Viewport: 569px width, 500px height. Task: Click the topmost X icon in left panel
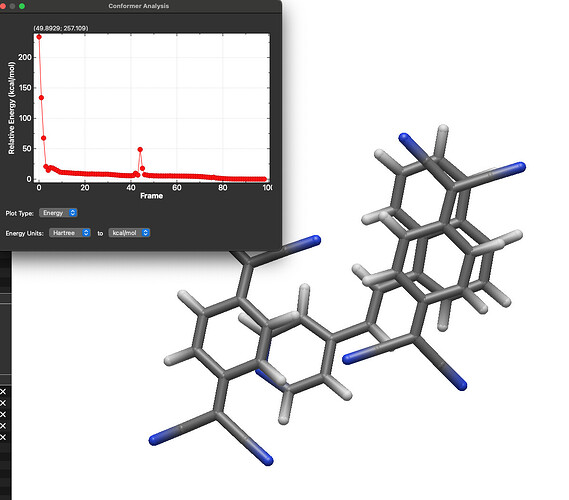(x=3, y=392)
